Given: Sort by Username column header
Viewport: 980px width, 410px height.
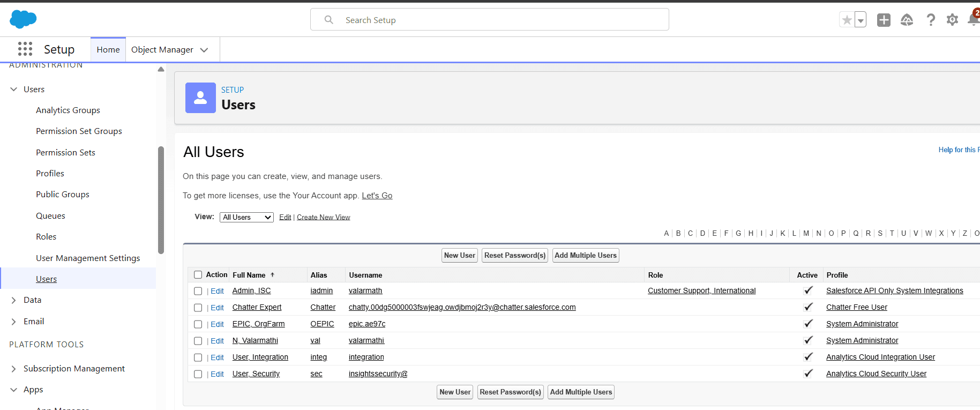Looking at the screenshot, I should (365, 275).
